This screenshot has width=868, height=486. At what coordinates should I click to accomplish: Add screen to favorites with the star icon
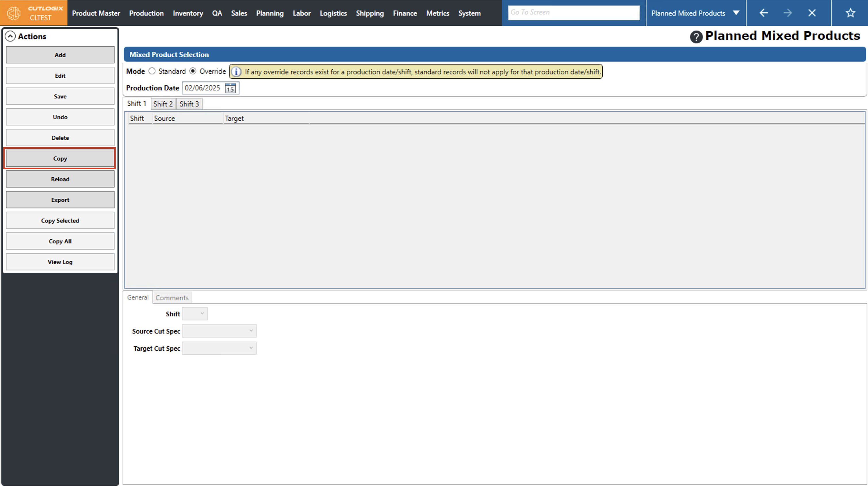pyautogui.click(x=850, y=13)
